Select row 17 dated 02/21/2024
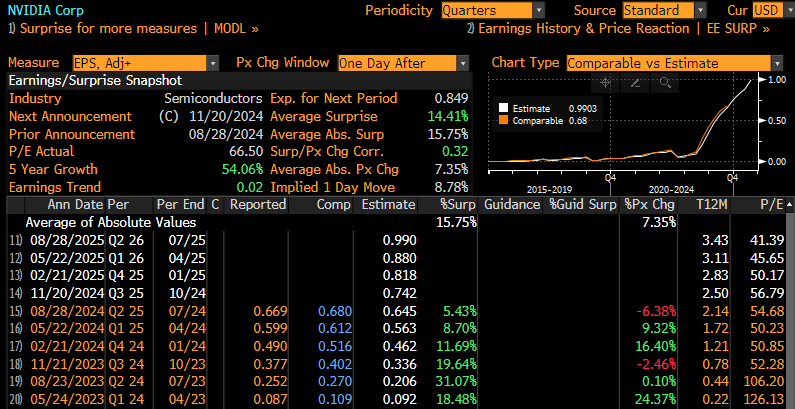 [397, 346]
